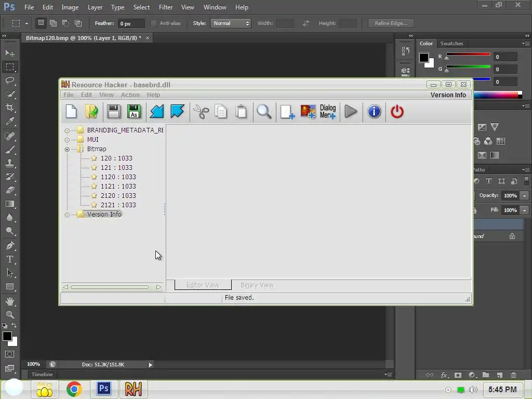
Task: Click the blue down-left arrow import icon
Action: (x=157, y=112)
